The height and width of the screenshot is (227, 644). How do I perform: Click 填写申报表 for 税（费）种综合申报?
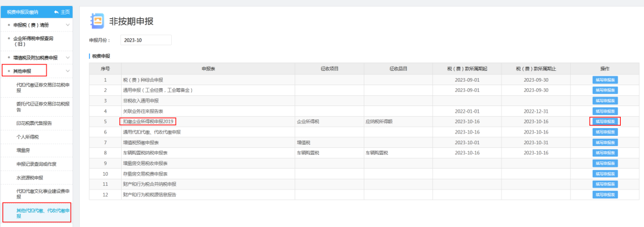[x=605, y=80]
